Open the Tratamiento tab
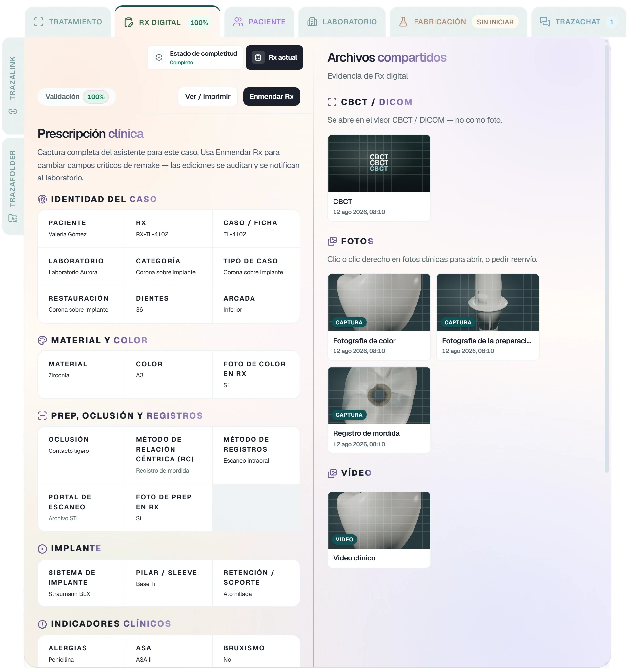The height and width of the screenshot is (672, 627). pyautogui.click(x=68, y=22)
